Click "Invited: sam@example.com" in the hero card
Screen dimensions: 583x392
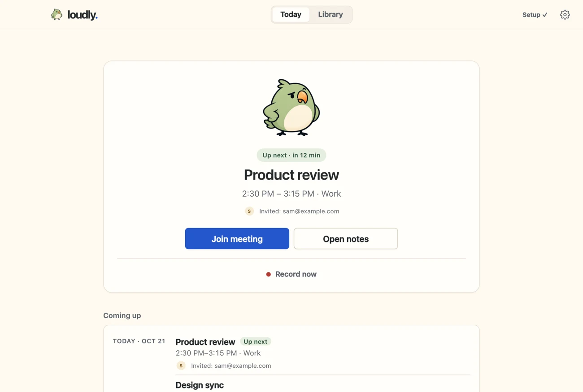[299, 211]
